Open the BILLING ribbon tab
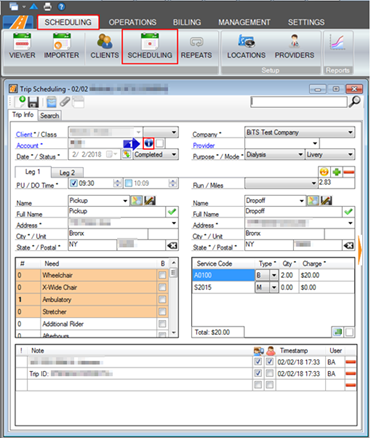 pos(187,22)
